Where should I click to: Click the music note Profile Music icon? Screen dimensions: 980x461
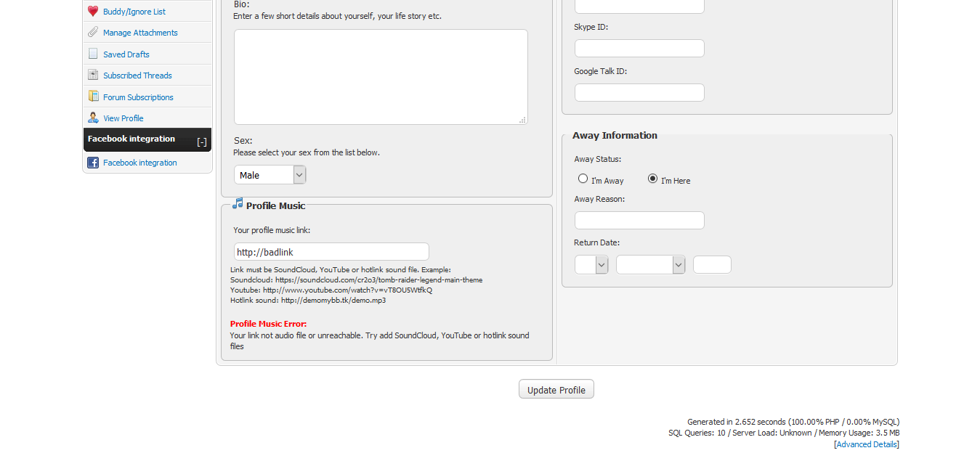(238, 204)
